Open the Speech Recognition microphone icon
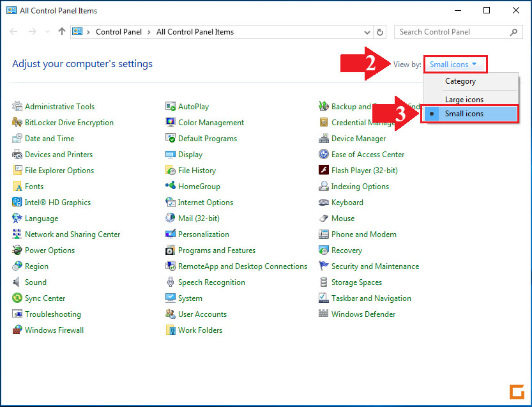Screen dimensions: 532x407 tap(171, 282)
